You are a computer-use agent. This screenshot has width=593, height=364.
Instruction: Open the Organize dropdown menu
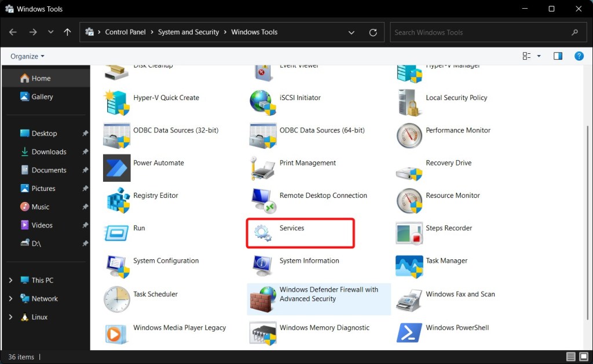tap(27, 56)
